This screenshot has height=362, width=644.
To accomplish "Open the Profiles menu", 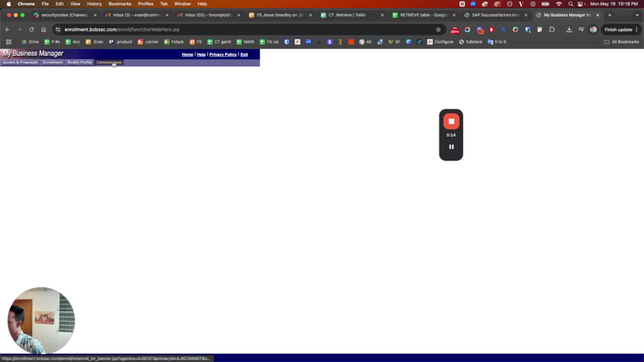I will click(x=145, y=4).
